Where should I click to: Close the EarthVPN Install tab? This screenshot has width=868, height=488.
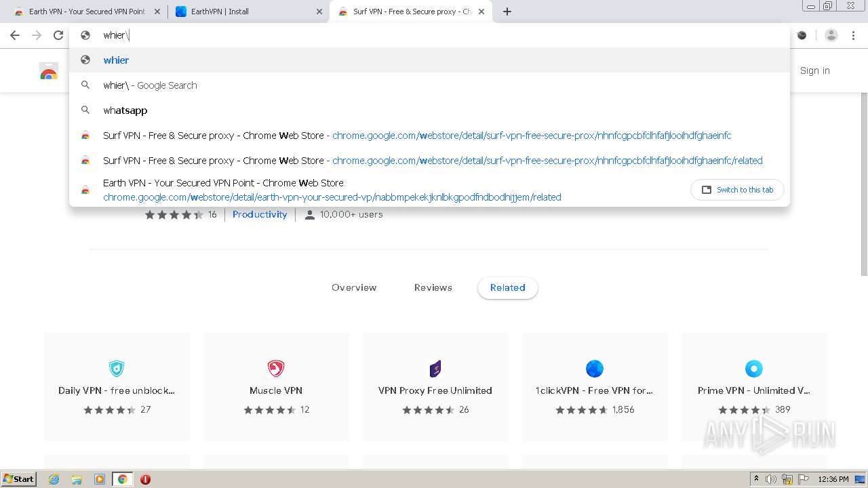[x=319, y=12]
